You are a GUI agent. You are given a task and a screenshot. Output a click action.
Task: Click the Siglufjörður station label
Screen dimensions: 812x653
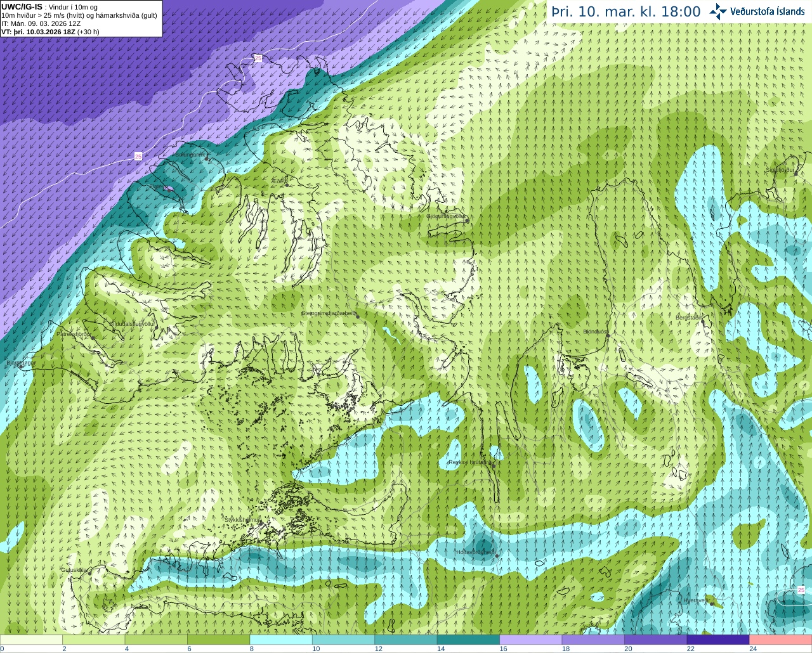click(x=780, y=170)
